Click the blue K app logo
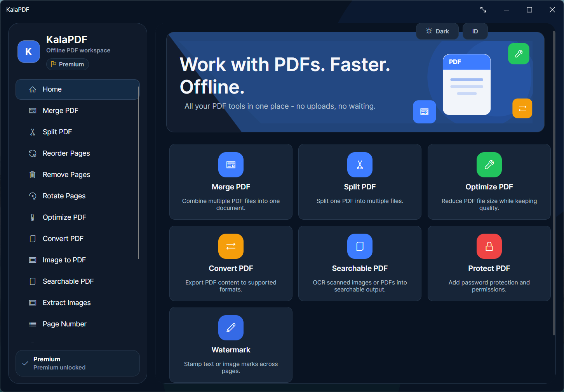 (x=29, y=52)
